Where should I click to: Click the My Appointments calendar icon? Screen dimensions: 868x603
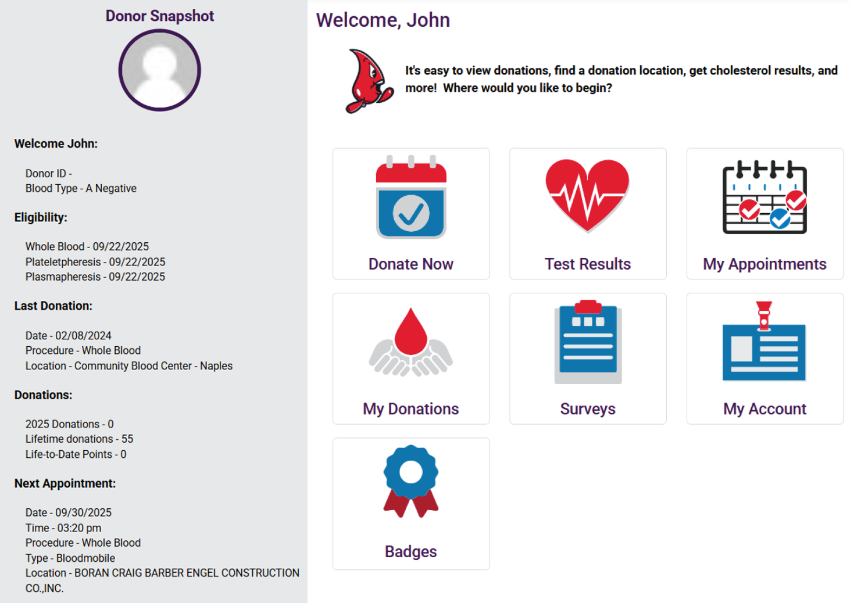[x=764, y=197]
